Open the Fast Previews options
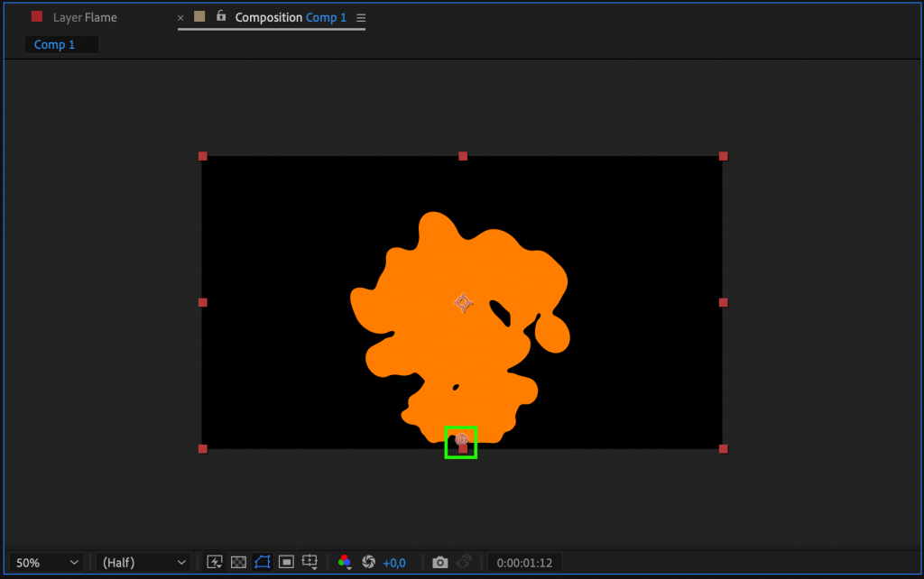Image resolution: width=924 pixels, height=579 pixels. tap(214, 562)
